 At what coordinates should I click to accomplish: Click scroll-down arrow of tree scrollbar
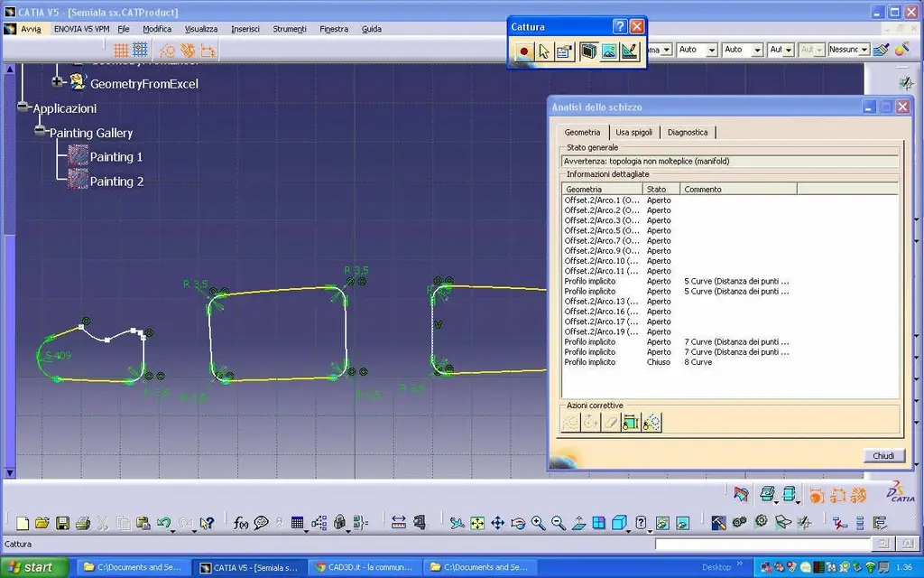pyautogui.click(x=9, y=472)
